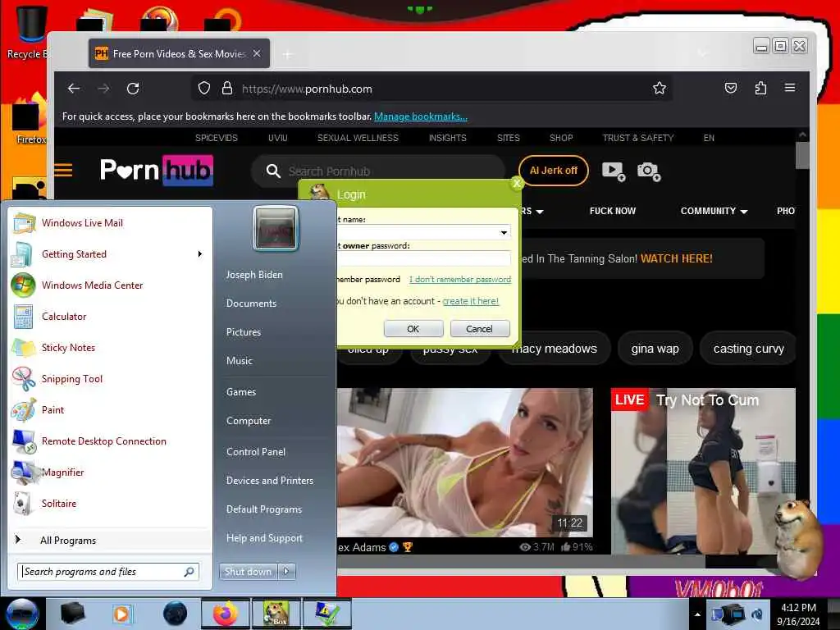The height and width of the screenshot is (630, 840).
Task: Open the Firefox application hamburger menu
Action: pos(790,87)
